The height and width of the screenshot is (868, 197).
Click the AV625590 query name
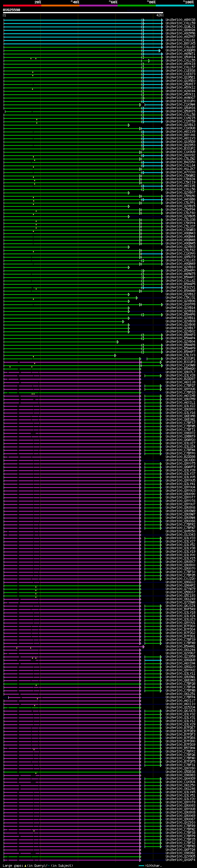click(11, 10)
